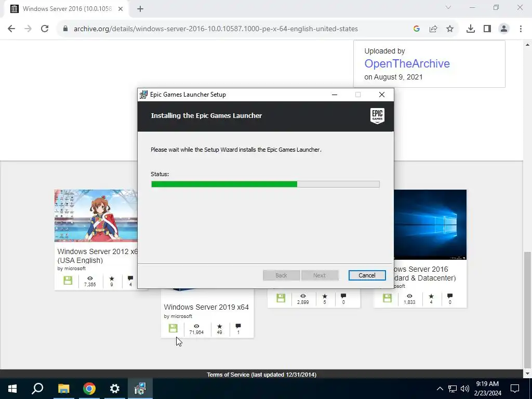
Task: Click the Windows Server 2012 software icon
Action: (x=68, y=280)
